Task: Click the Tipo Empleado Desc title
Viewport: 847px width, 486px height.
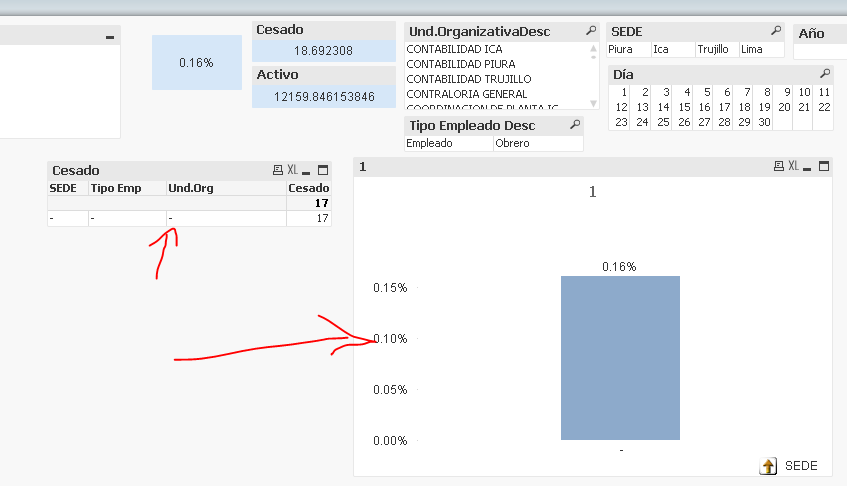Action: tap(472, 126)
